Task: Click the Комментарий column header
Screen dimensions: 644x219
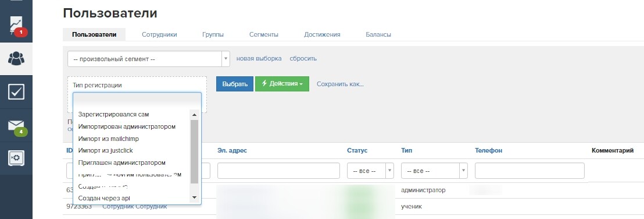Action: coord(613,151)
